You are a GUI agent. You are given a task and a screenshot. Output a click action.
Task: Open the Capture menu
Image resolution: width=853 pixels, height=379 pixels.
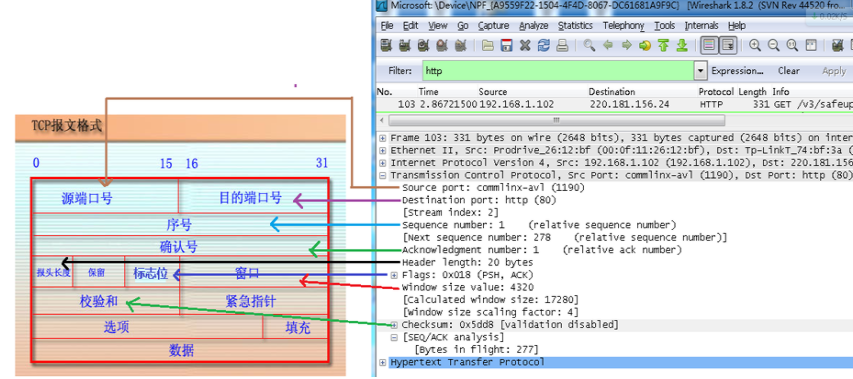[493, 26]
